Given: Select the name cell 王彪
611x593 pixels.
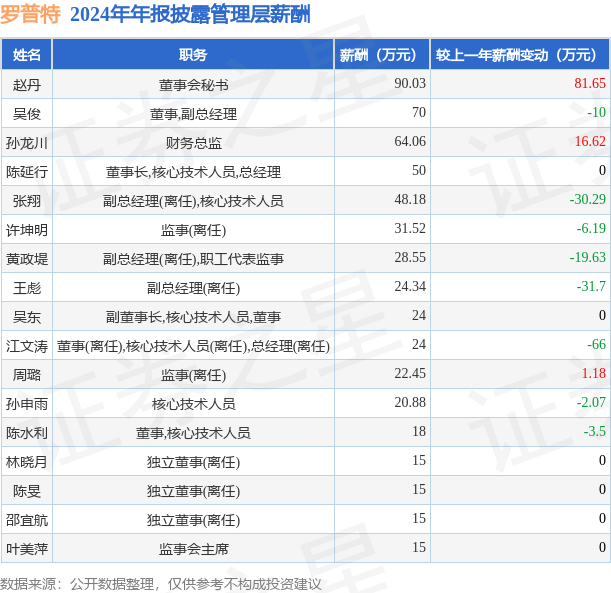Looking at the screenshot, I should [x=26, y=288].
